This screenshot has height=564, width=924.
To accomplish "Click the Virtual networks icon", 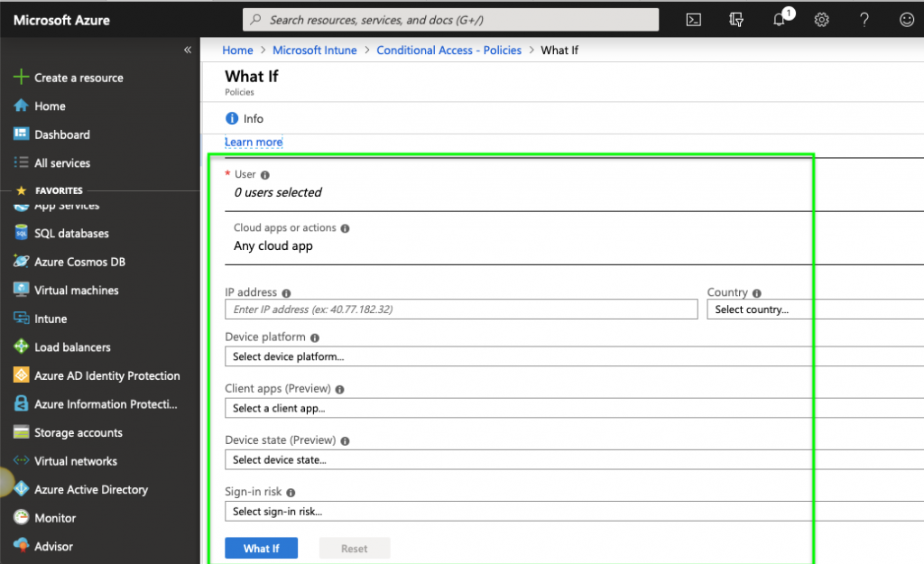I will [22, 460].
